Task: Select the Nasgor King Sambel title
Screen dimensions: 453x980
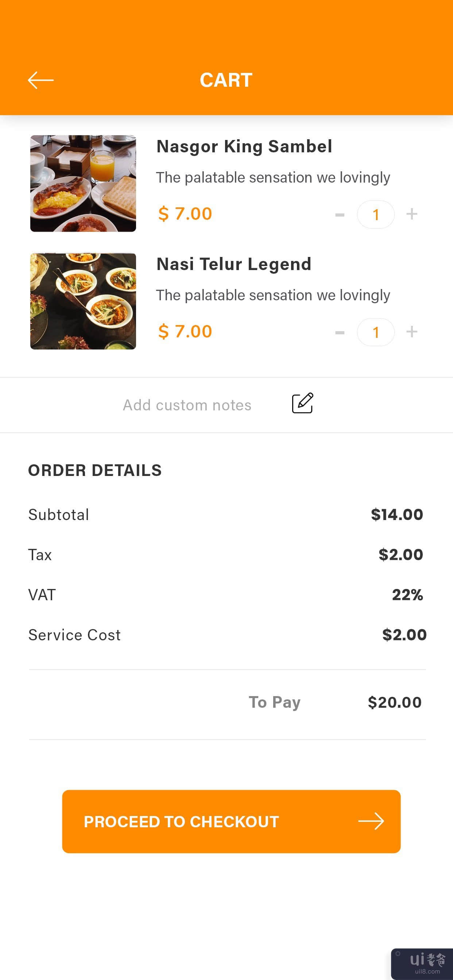Action: pyautogui.click(x=244, y=147)
